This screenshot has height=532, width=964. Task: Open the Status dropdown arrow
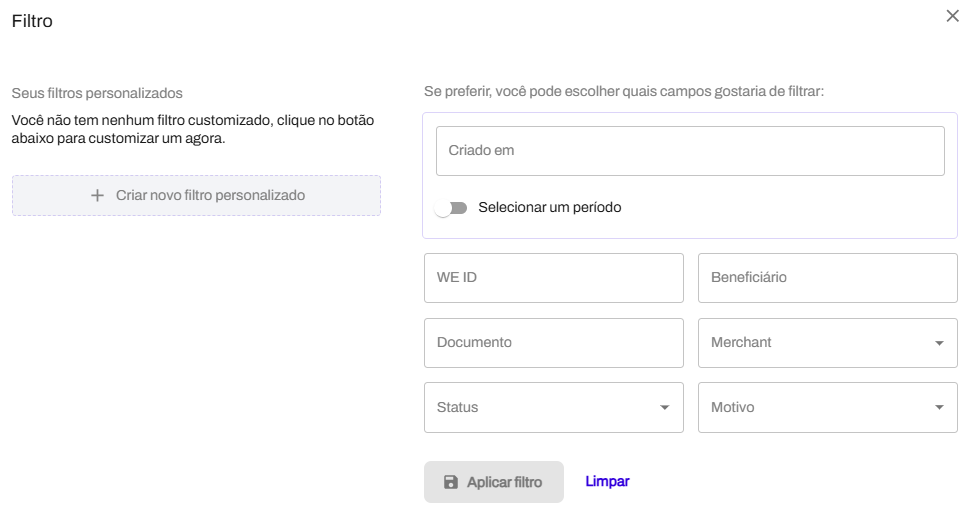click(x=664, y=408)
